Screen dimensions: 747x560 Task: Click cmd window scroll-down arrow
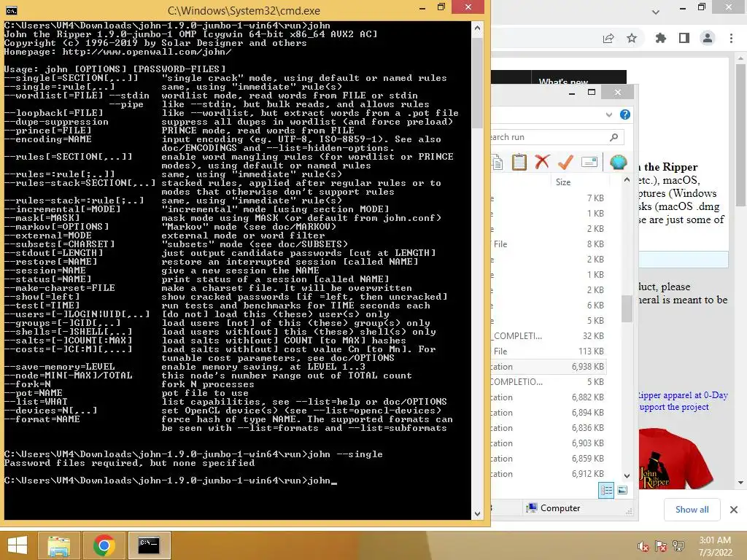click(477, 514)
